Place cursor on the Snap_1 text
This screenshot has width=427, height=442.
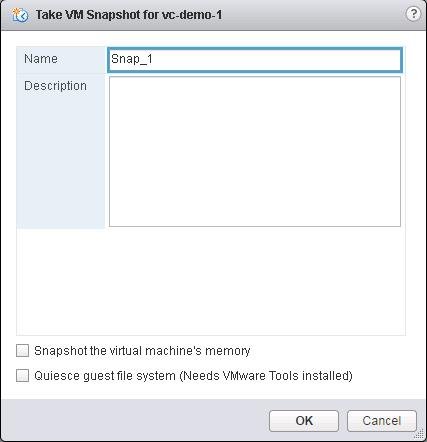click(132, 59)
